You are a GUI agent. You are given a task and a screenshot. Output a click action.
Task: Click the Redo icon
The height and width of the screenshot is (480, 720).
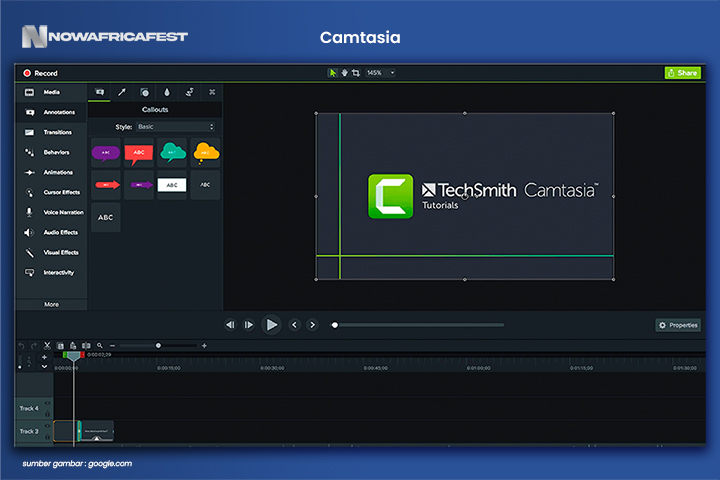34,345
